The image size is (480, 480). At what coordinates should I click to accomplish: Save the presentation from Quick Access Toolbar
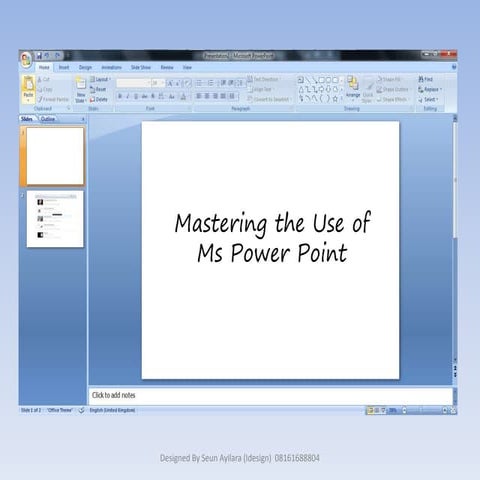click(39, 55)
